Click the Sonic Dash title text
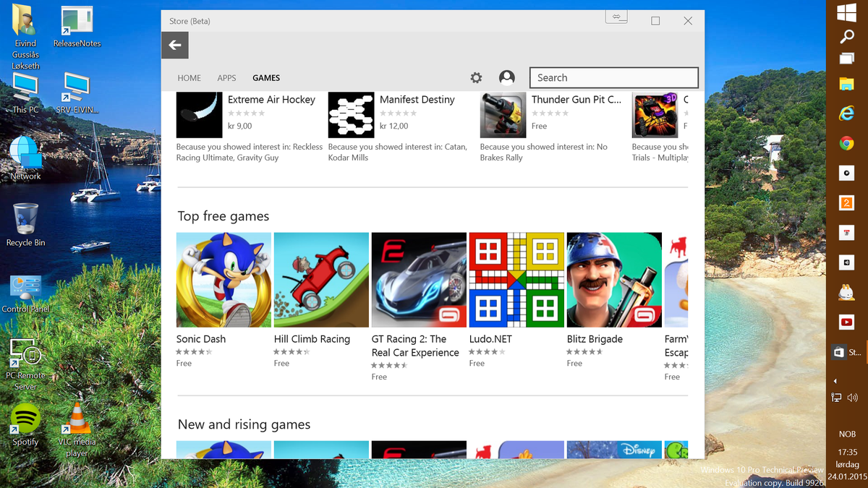868x488 pixels. pyautogui.click(x=201, y=339)
